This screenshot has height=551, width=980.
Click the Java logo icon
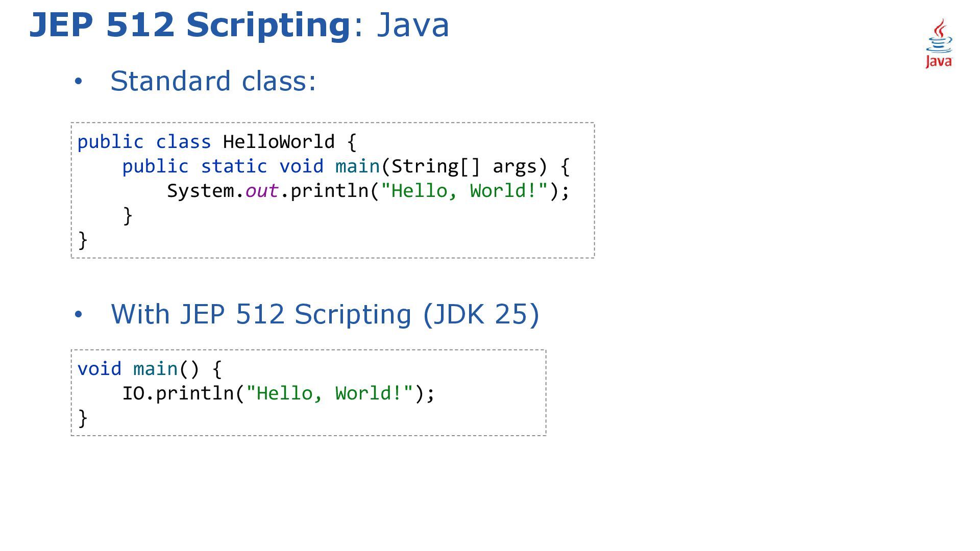(939, 44)
